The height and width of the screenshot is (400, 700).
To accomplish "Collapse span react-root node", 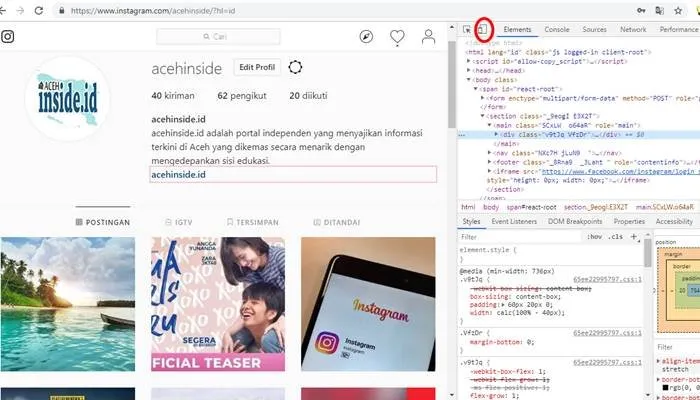I will coord(476,89).
